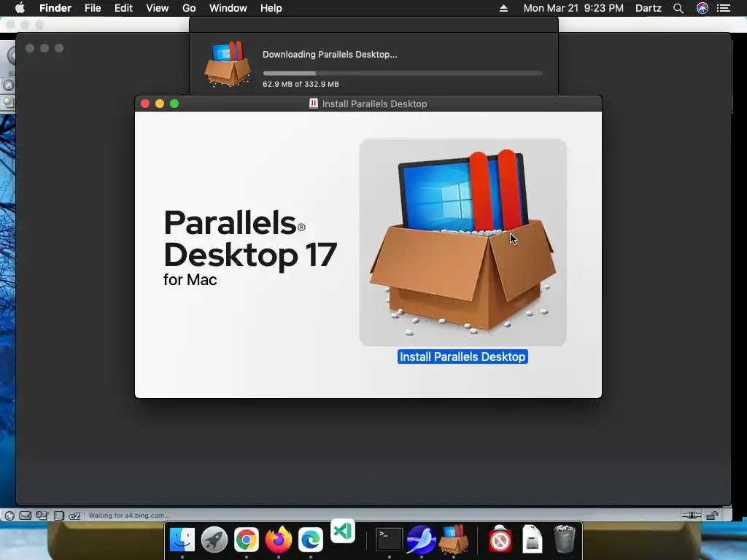
Task: Click the ChatZilla cZ status bar icon
Action: pos(74,516)
